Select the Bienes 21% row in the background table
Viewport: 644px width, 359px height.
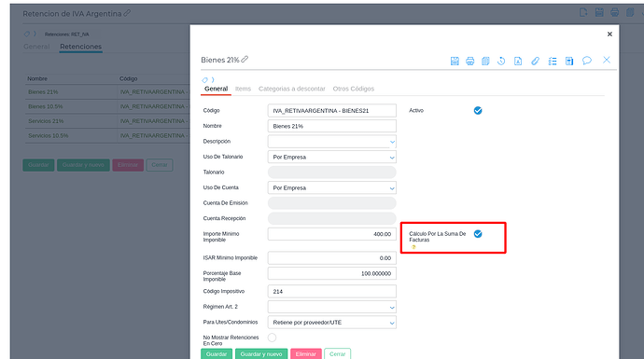107,92
